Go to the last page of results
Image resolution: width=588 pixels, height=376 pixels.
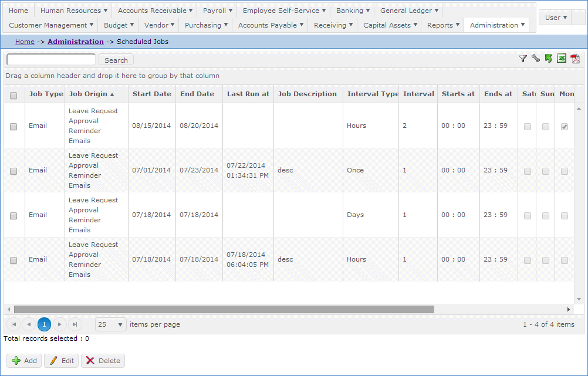75,324
